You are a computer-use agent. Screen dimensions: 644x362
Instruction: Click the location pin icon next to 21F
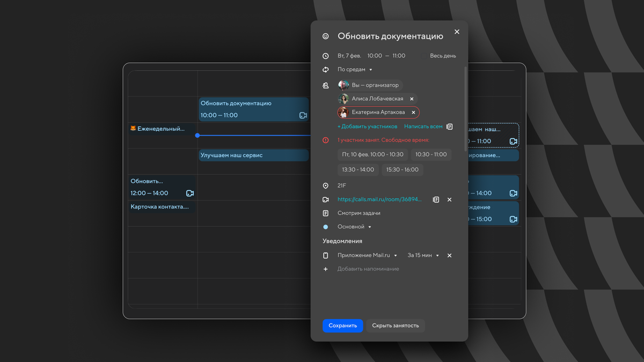click(326, 186)
